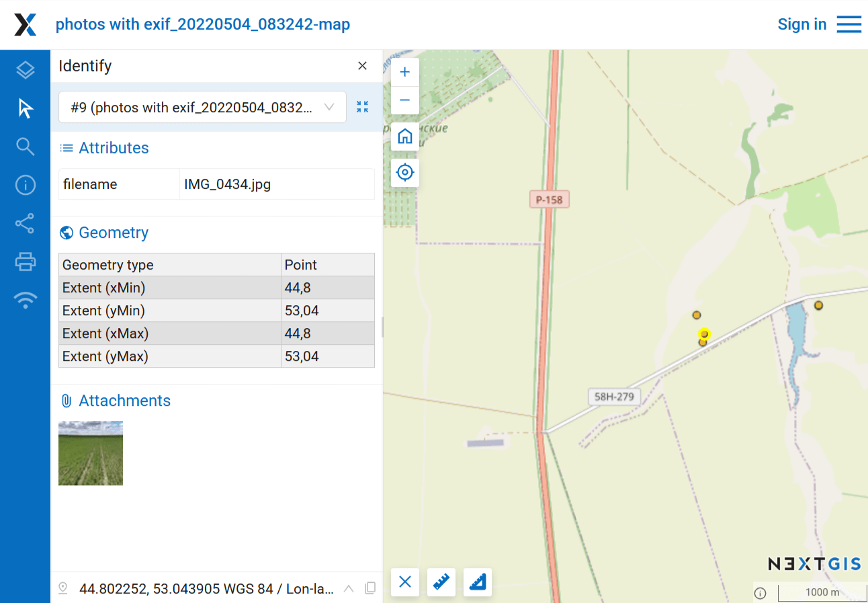The width and height of the screenshot is (868, 603).
Task: Open the Layers panel from the sidebar
Action: click(25, 70)
